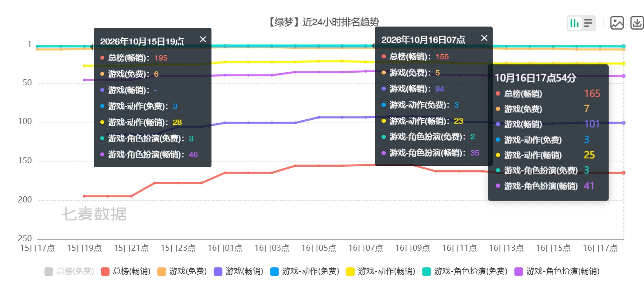Close the 2026年10月15日19点 tooltip

pos(203,39)
